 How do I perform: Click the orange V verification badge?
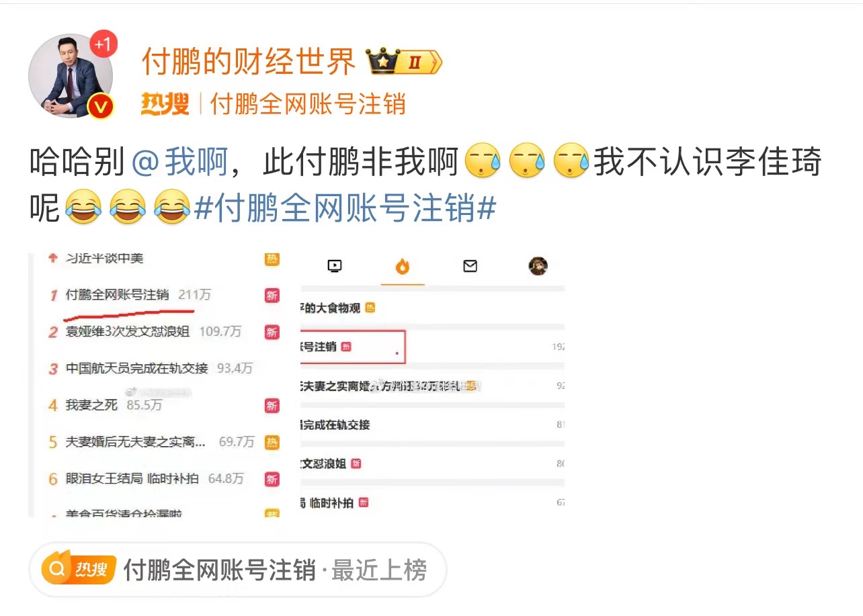pos(101,106)
